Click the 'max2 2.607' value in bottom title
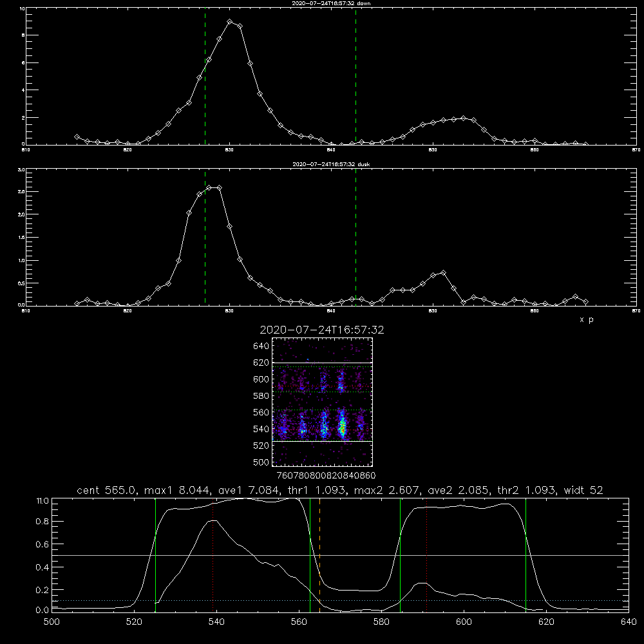The image size is (644, 644). click(x=386, y=490)
